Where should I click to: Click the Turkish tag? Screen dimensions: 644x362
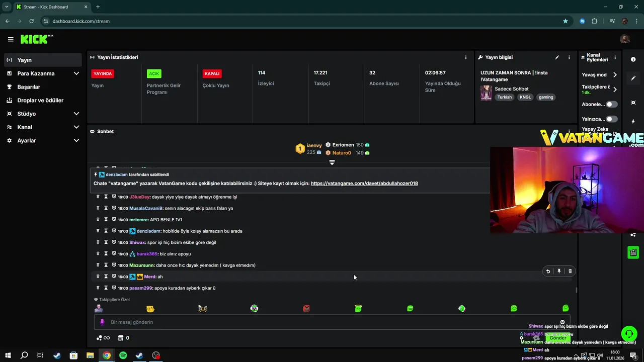tap(504, 97)
